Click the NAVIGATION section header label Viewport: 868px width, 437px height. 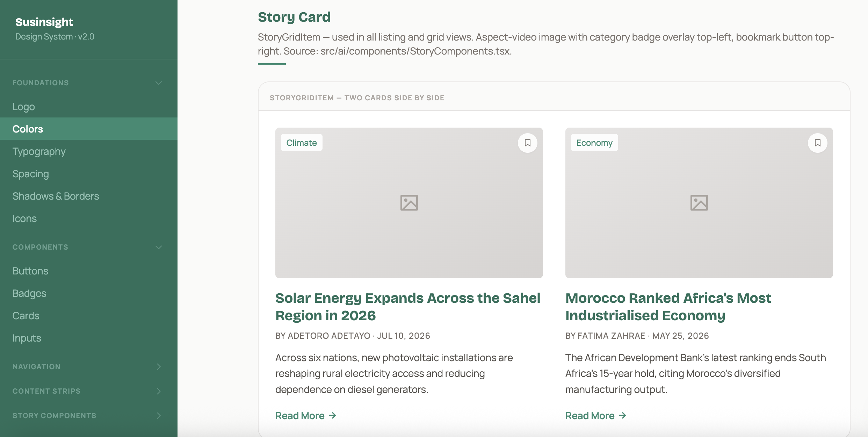tap(36, 367)
